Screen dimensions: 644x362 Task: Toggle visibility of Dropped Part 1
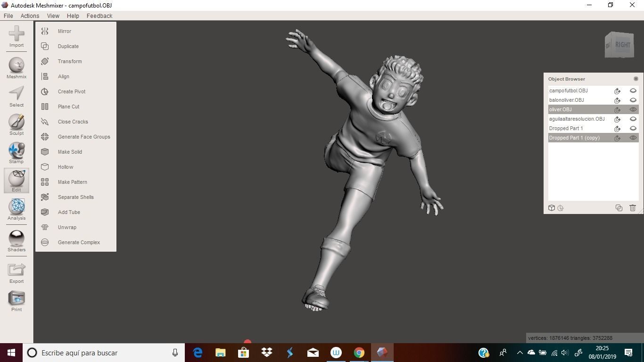[633, 128]
